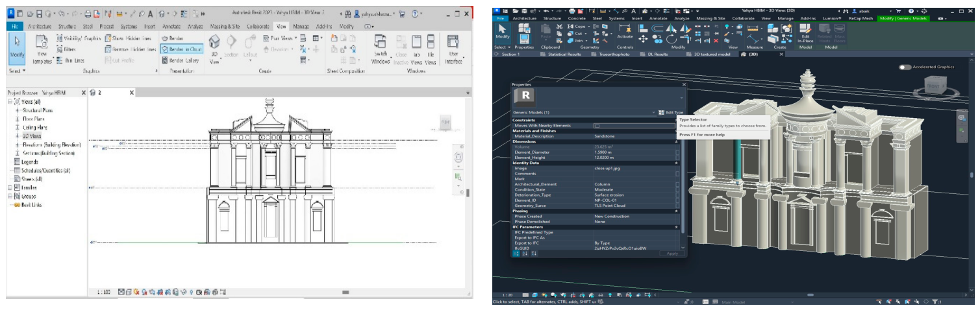Click Render in the Presentation panel
The width and height of the screenshot is (980, 310).
(172, 38)
